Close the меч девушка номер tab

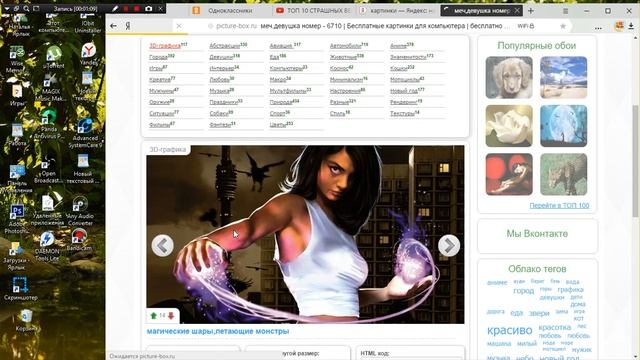517,11
